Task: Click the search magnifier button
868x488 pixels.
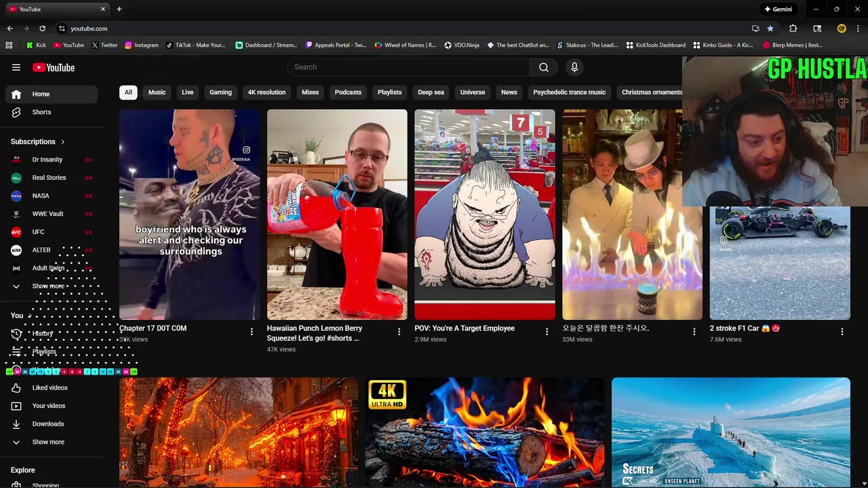Action: [544, 67]
